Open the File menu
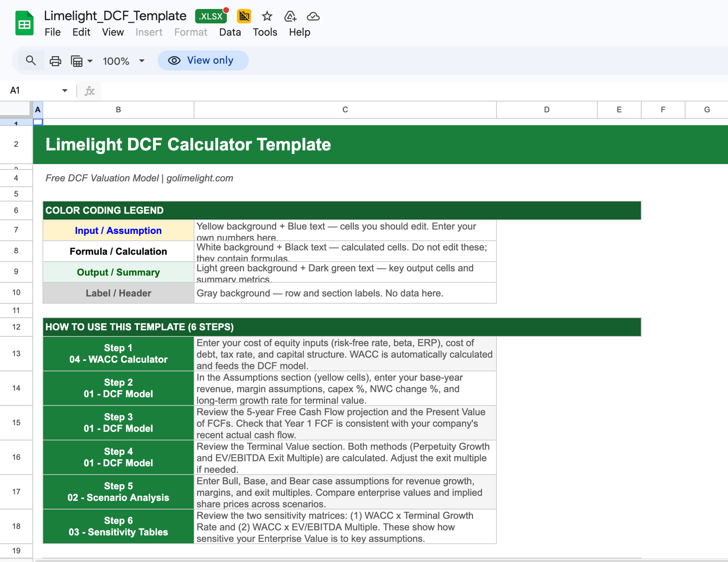The image size is (728, 562). [x=52, y=32]
